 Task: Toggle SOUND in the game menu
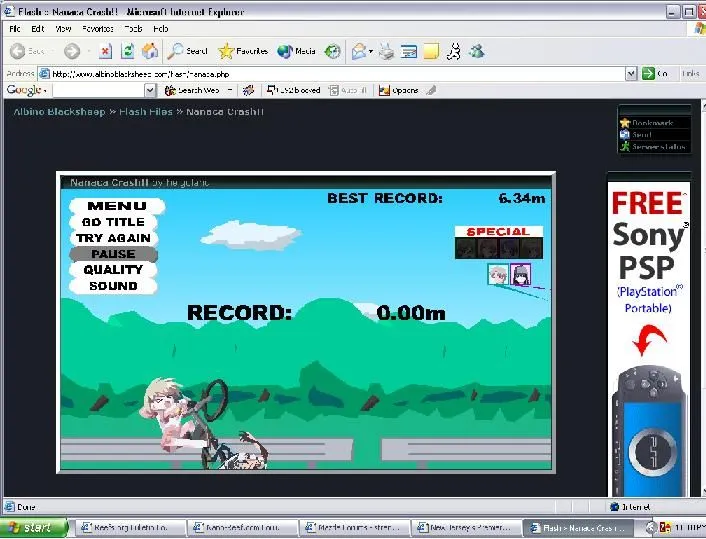(113, 286)
